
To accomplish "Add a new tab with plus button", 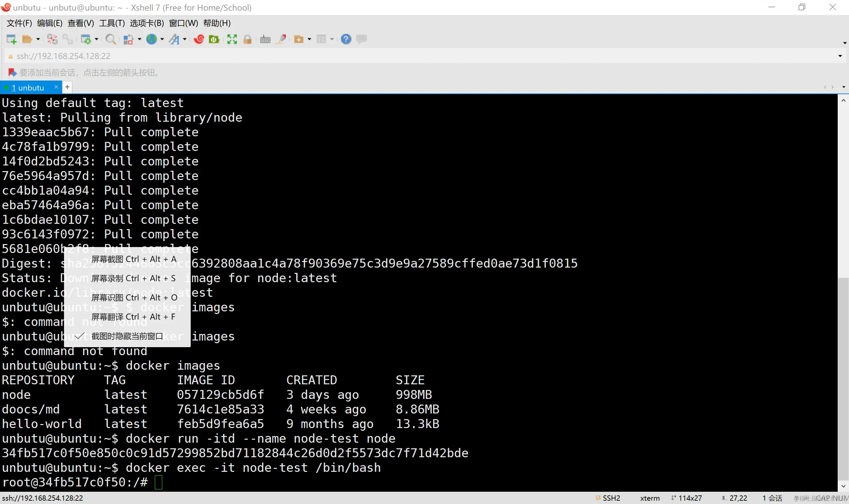I will pyautogui.click(x=67, y=87).
